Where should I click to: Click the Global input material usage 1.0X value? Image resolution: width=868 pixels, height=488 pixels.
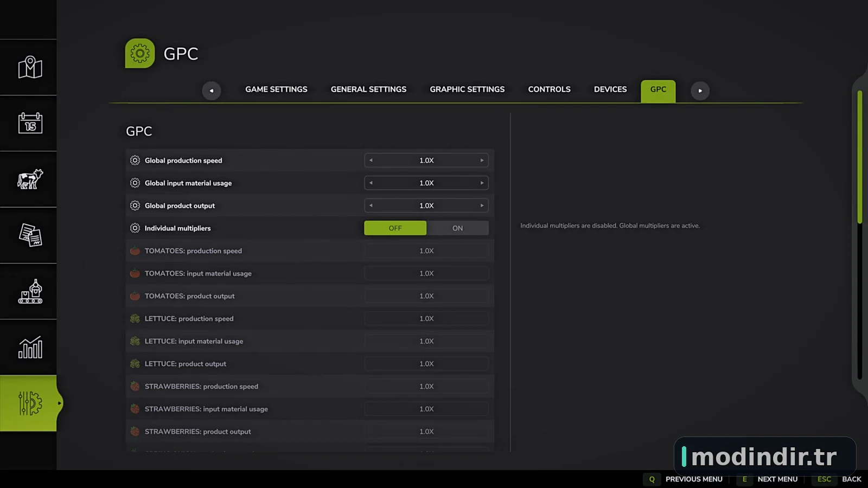[x=426, y=183]
